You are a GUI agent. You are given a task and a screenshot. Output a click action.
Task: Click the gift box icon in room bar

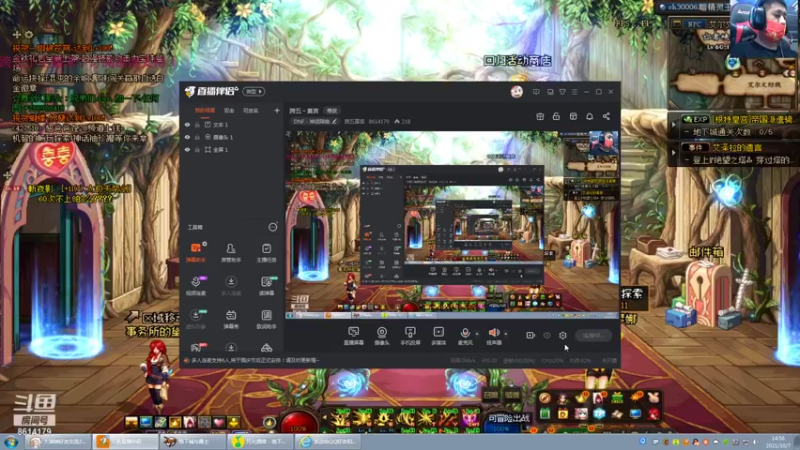[540, 116]
